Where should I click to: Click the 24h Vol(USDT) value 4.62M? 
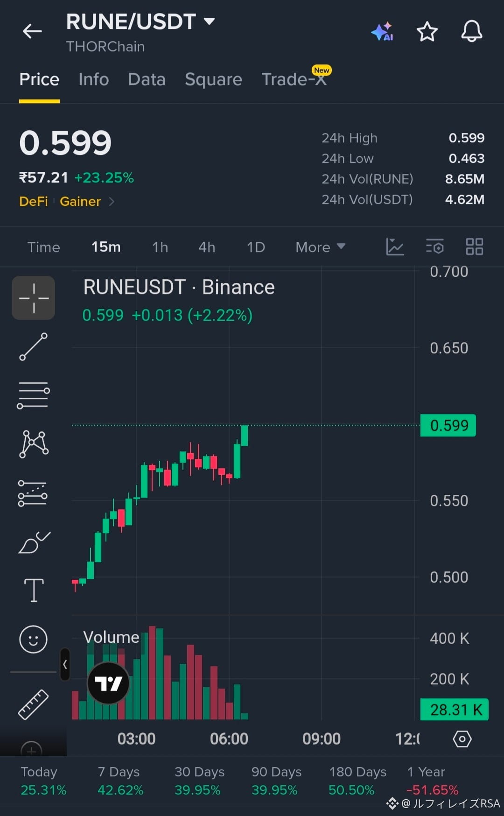click(465, 199)
